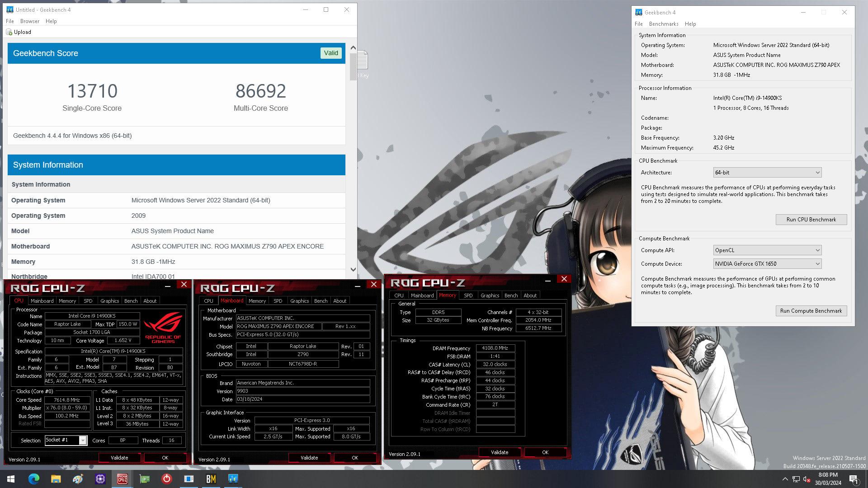Viewport: 868px width, 488px height.
Task: Click the Geekbench 4 system info window title icon
Action: [x=639, y=12]
